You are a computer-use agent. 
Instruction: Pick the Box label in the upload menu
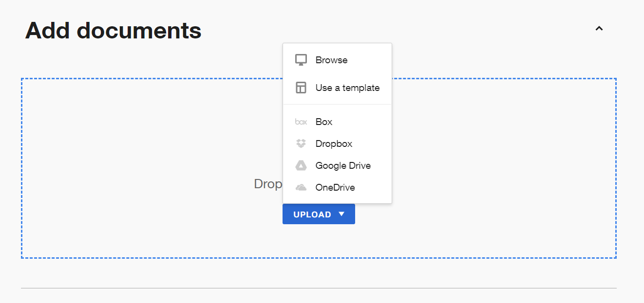click(x=324, y=122)
